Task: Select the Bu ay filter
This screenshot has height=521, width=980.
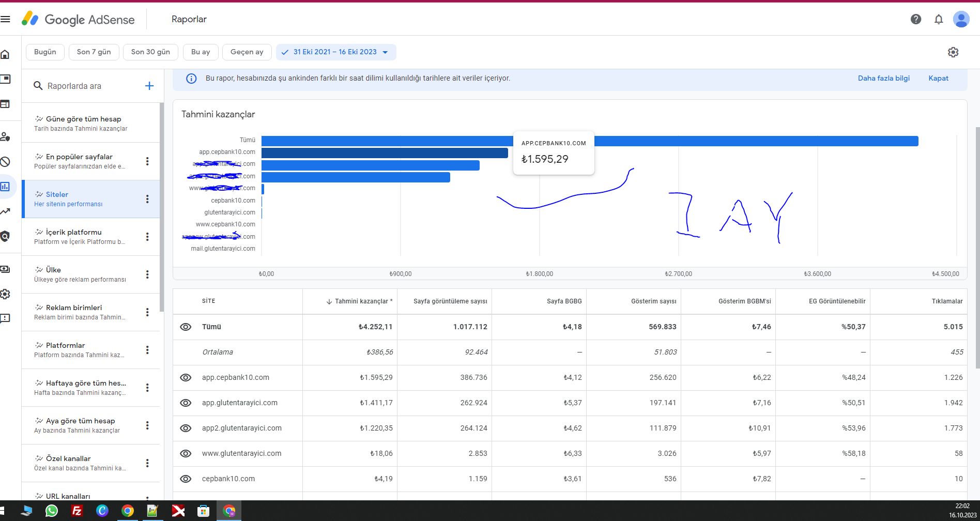Action: pyautogui.click(x=201, y=52)
